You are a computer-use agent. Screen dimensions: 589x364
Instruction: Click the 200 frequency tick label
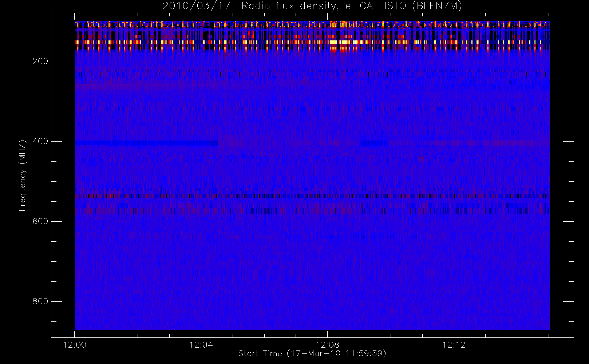pyautogui.click(x=40, y=61)
